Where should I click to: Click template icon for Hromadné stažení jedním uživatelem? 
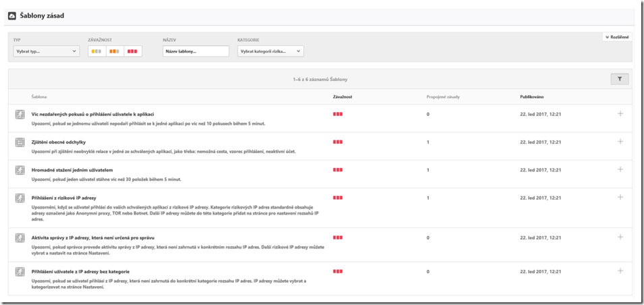pos(20,170)
